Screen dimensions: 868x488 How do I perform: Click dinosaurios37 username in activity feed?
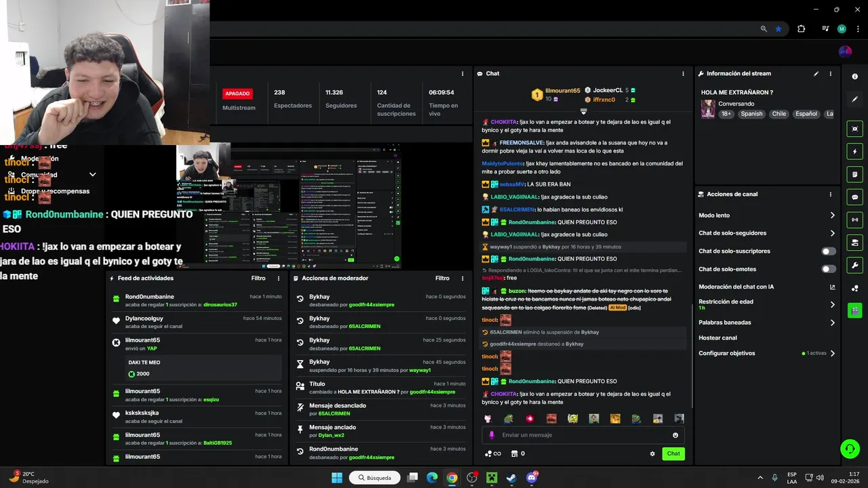pos(220,304)
